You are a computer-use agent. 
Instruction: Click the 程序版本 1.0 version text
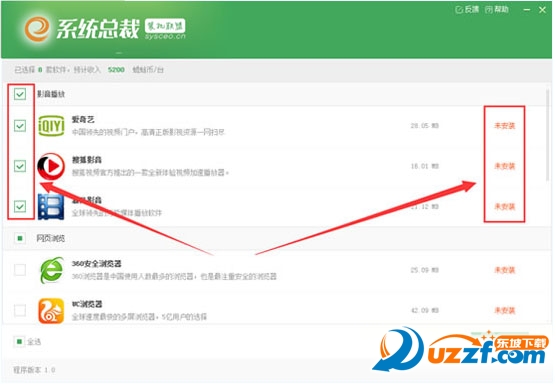pos(34,370)
